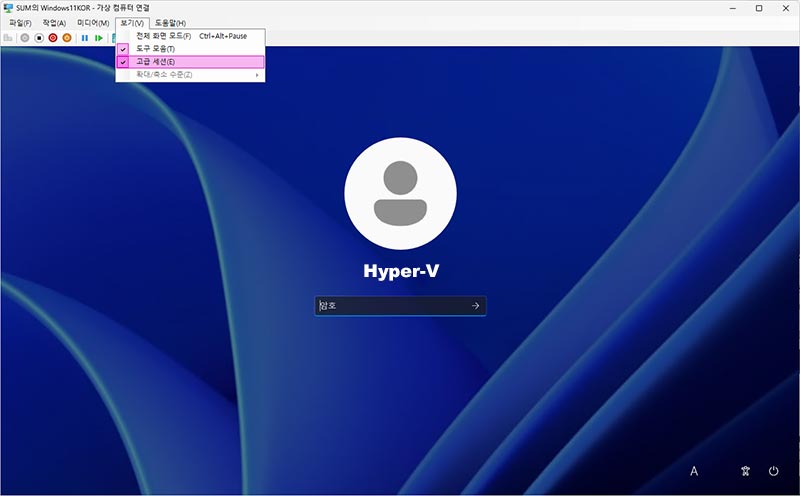800x496 pixels.
Task: Pause the virtual machine
Action: coord(85,38)
